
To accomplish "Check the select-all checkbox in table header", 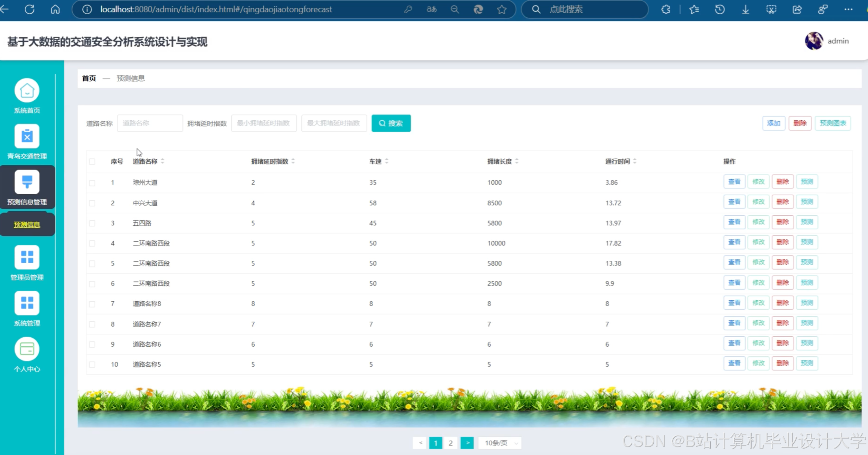I will [92, 162].
